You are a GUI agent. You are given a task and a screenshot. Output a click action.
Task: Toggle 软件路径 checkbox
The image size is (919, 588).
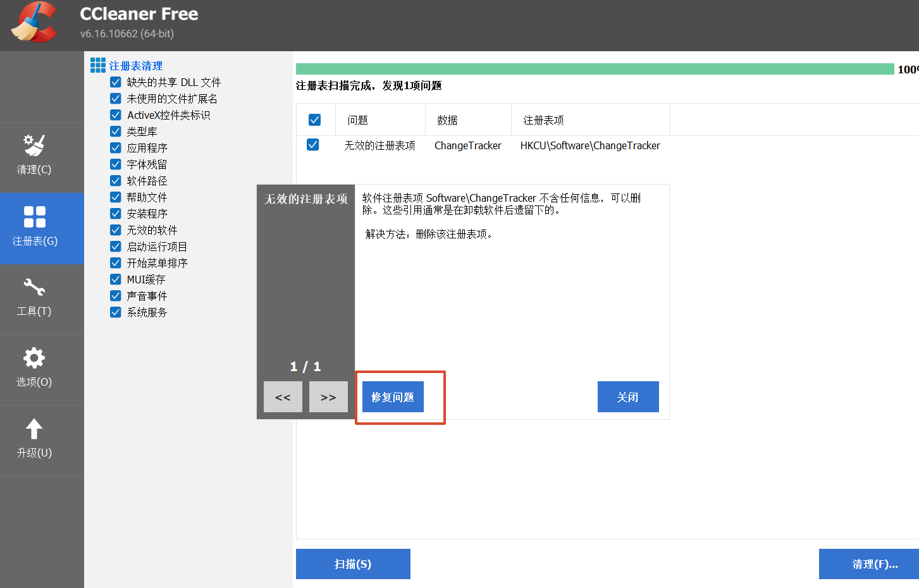coord(116,181)
